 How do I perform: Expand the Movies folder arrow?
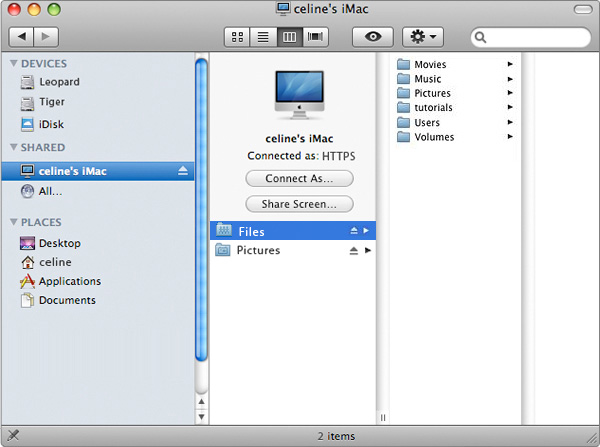point(510,64)
